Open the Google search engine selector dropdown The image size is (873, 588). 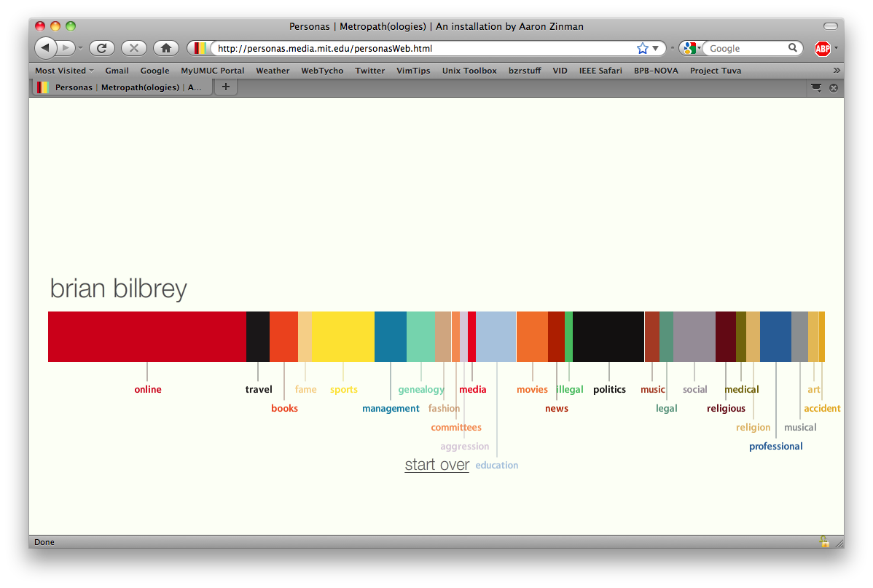click(x=691, y=48)
